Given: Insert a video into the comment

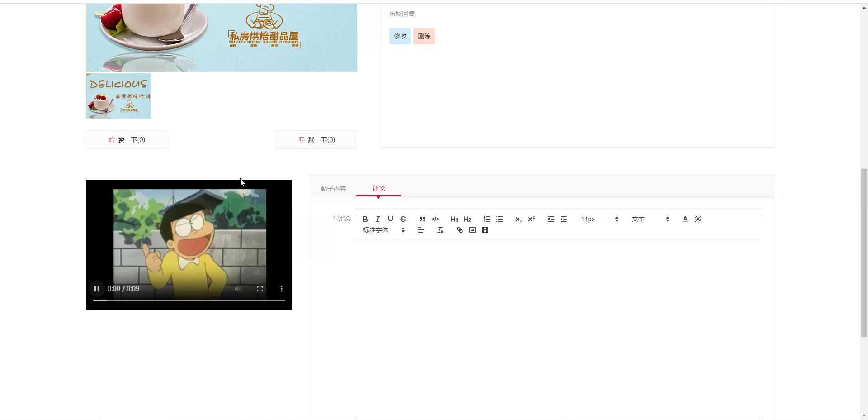Looking at the screenshot, I should click(x=485, y=230).
